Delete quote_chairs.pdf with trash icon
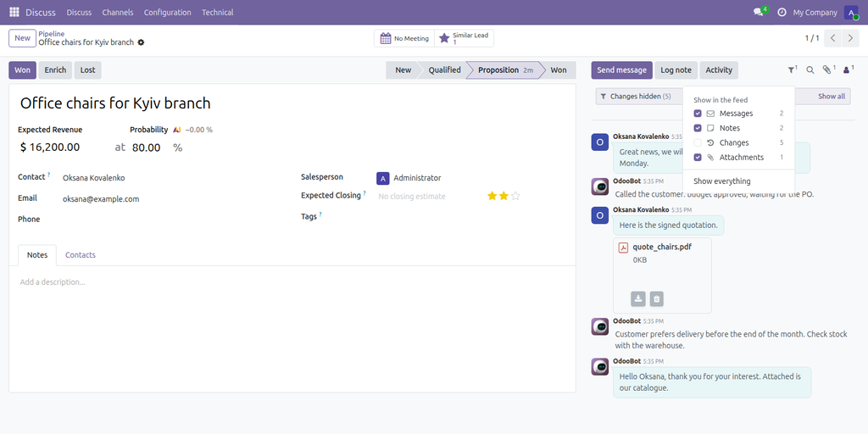The image size is (868, 434). [657, 299]
